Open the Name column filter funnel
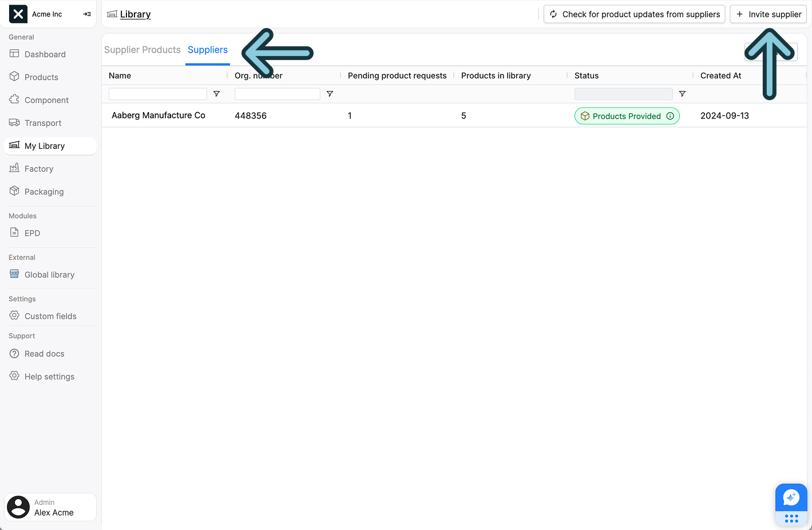 [x=216, y=93]
